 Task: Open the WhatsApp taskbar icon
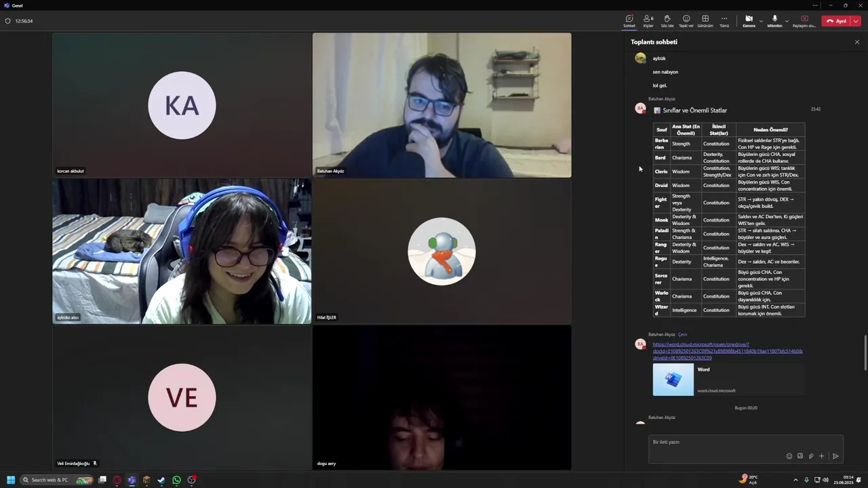click(176, 480)
